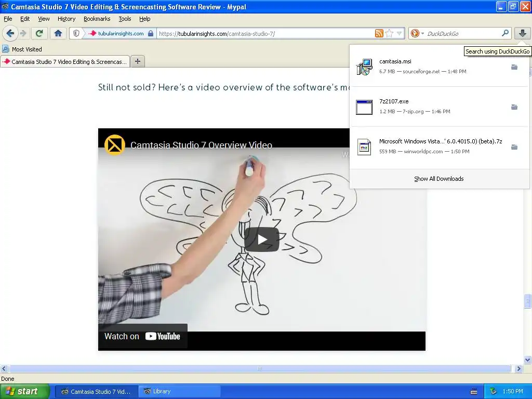Click Watch on YouTube link
The width and height of the screenshot is (532, 399).
tap(142, 336)
